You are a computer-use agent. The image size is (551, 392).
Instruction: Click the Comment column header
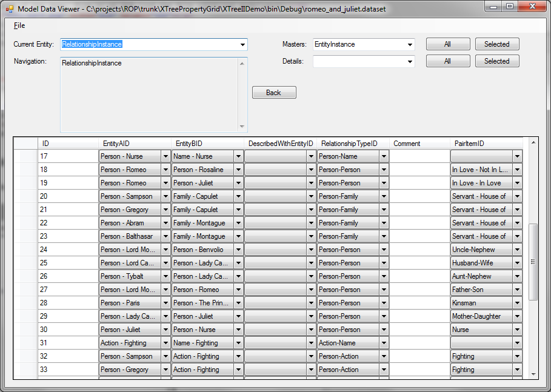pos(420,144)
